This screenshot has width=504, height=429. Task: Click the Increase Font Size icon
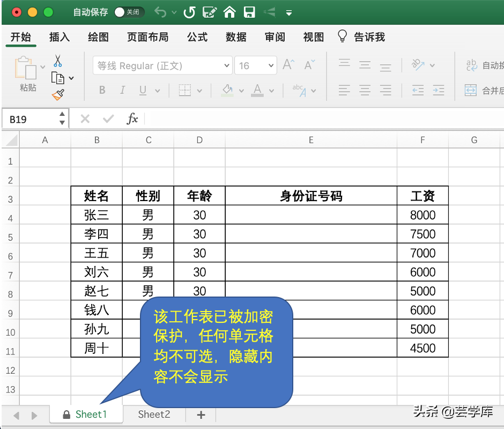288,65
